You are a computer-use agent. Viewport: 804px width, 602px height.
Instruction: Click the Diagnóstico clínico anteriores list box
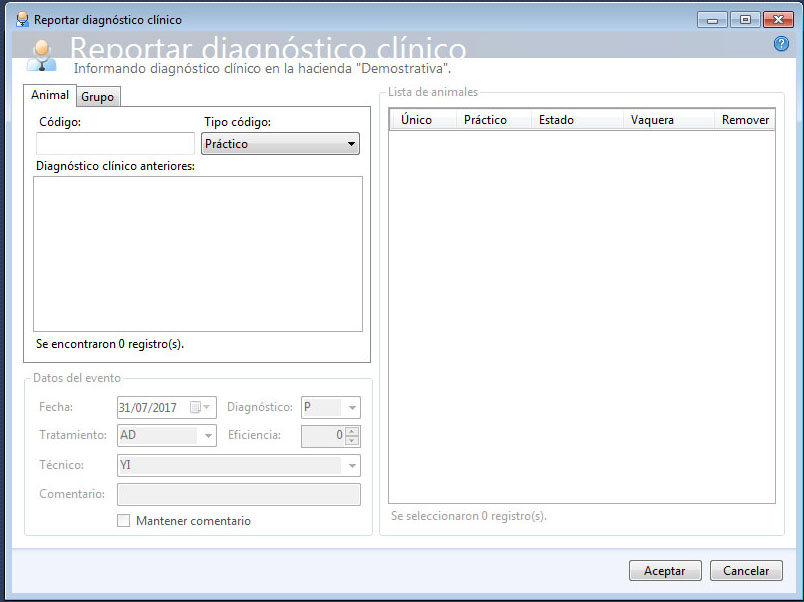(198, 254)
